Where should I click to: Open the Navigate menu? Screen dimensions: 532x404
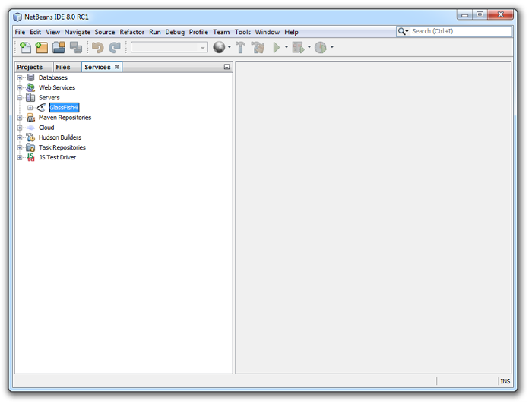click(x=78, y=32)
